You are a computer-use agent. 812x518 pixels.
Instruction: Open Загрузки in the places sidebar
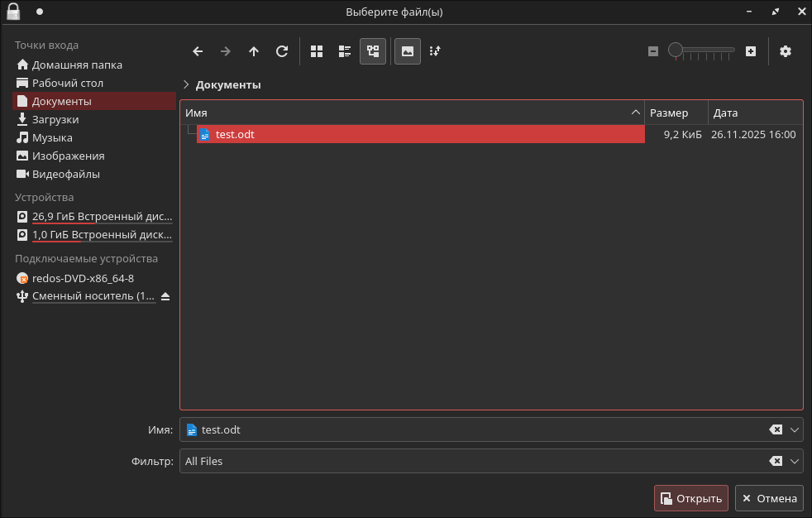[55, 119]
